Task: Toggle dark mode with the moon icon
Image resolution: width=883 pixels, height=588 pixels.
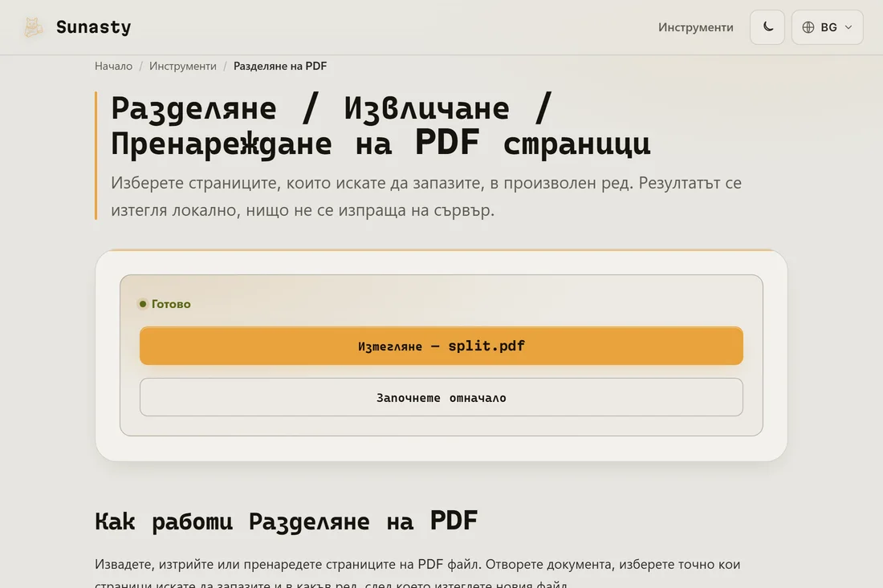Action: [767, 27]
